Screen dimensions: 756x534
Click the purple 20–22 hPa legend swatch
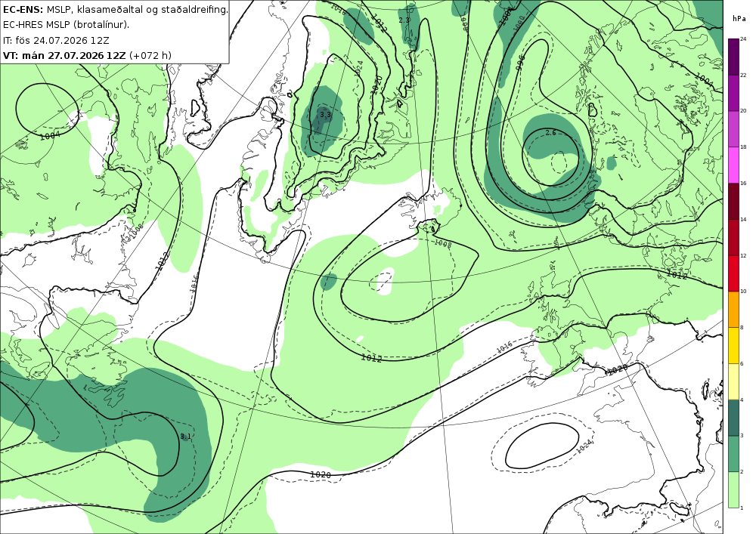(x=734, y=92)
